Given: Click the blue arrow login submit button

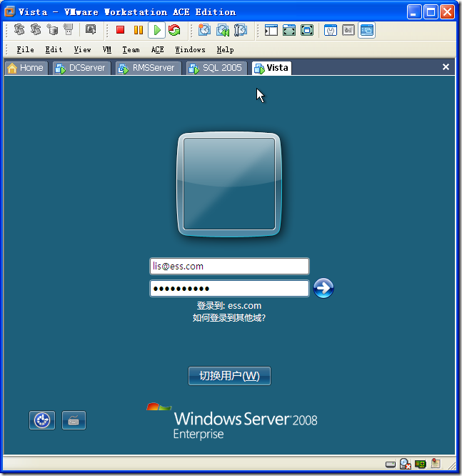Looking at the screenshot, I should [x=323, y=288].
